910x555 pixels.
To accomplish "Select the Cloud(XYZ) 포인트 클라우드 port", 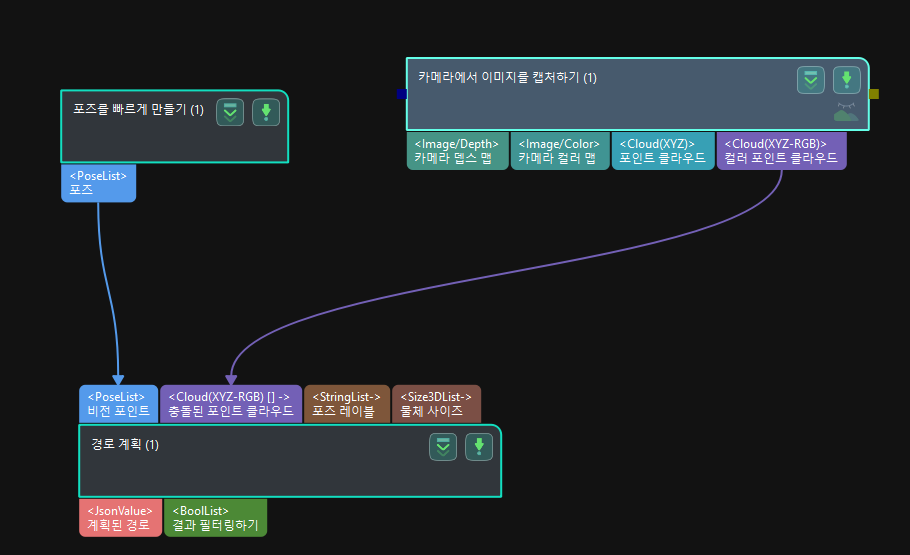I will 663,151.
